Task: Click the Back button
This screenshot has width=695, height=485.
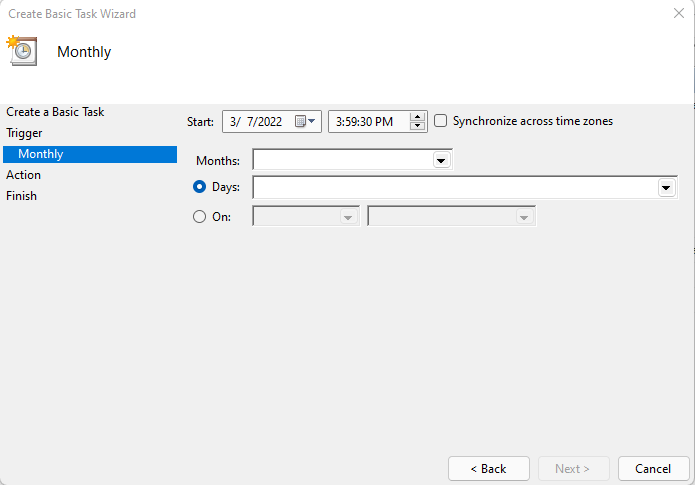Action: point(488,469)
